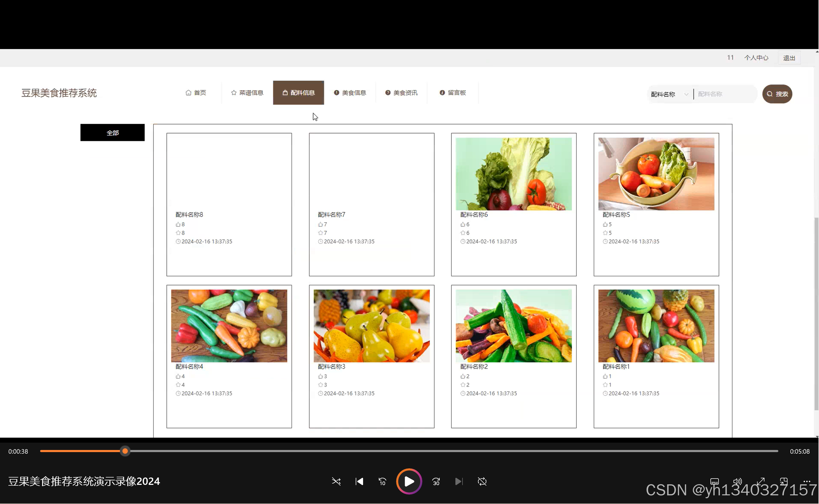Screen dimensions: 819x504
Task: Open the player's more options menu
Action: click(807, 481)
